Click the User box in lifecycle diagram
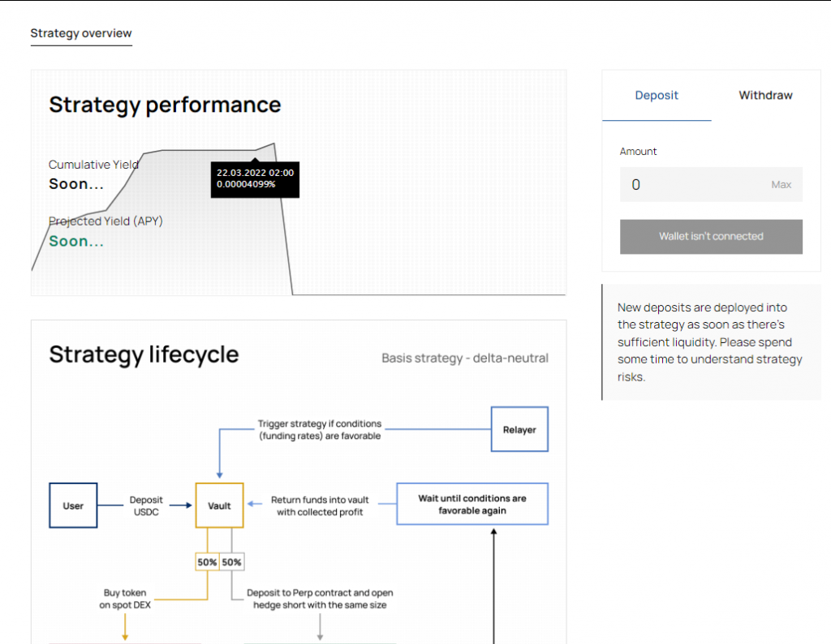Image resolution: width=831 pixels, height=644 pixels. [x=73, y=505]
